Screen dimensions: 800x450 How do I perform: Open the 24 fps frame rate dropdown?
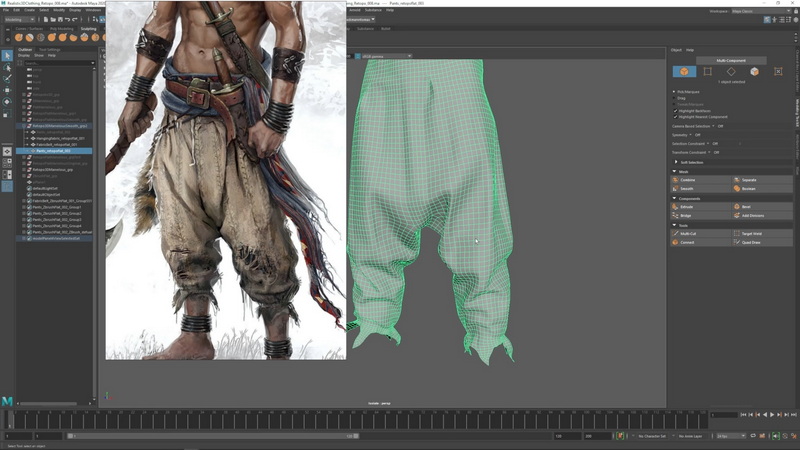731,436
